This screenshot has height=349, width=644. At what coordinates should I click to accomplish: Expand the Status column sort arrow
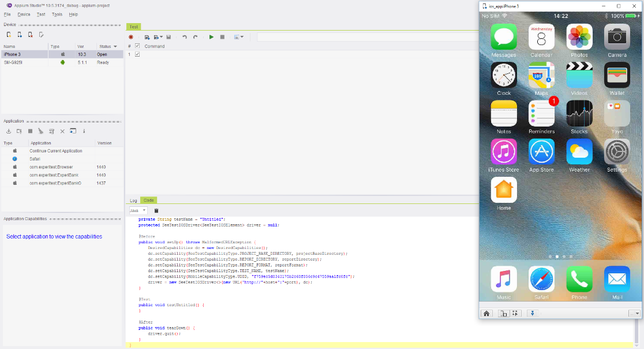(x=115, y=46)
